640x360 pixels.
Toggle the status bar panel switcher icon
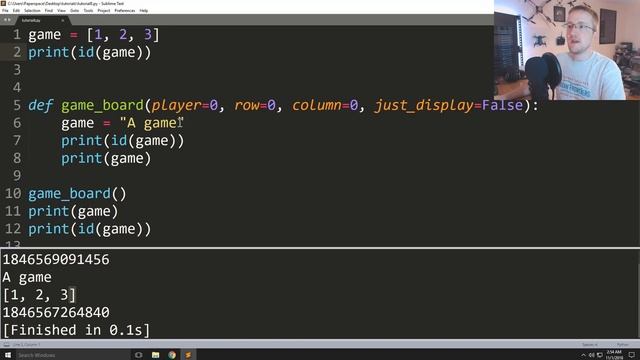(x=6, y=345)
